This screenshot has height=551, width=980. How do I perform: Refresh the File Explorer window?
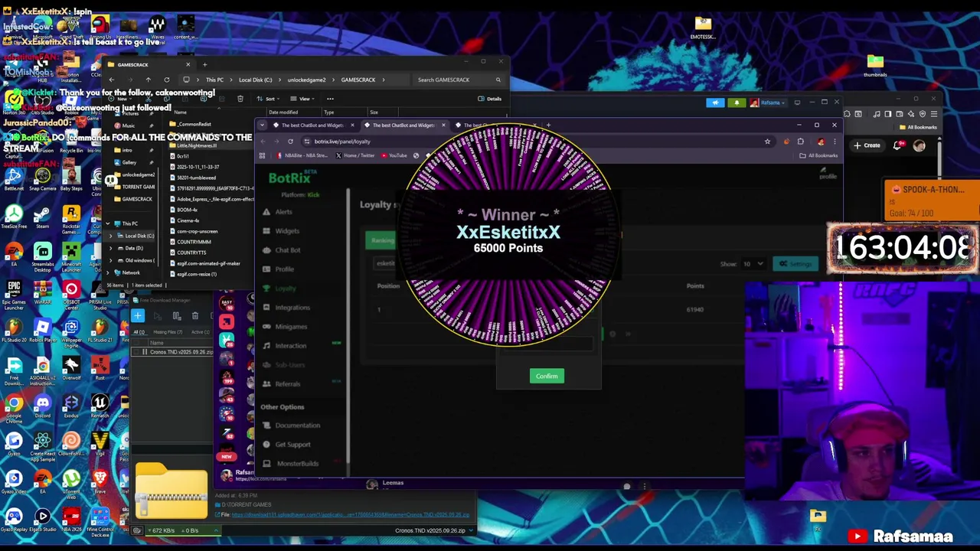(x=166, y=80)
